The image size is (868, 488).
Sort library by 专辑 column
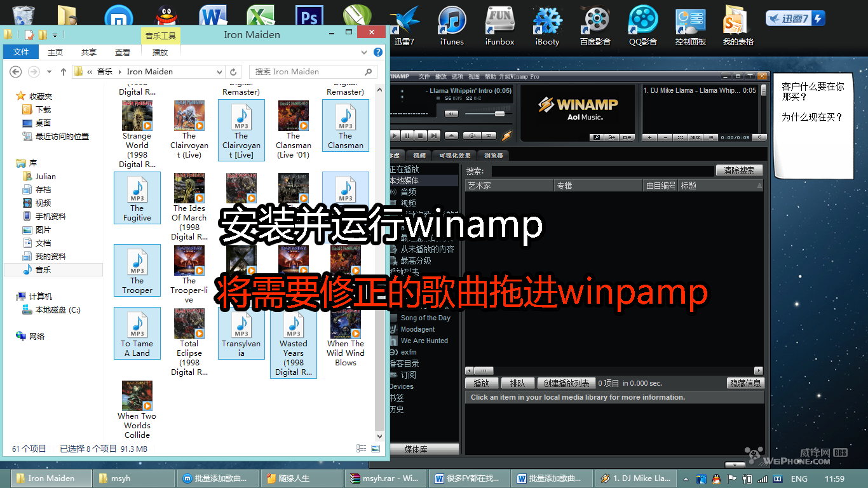pyautogui.click(x=599, y=186)
